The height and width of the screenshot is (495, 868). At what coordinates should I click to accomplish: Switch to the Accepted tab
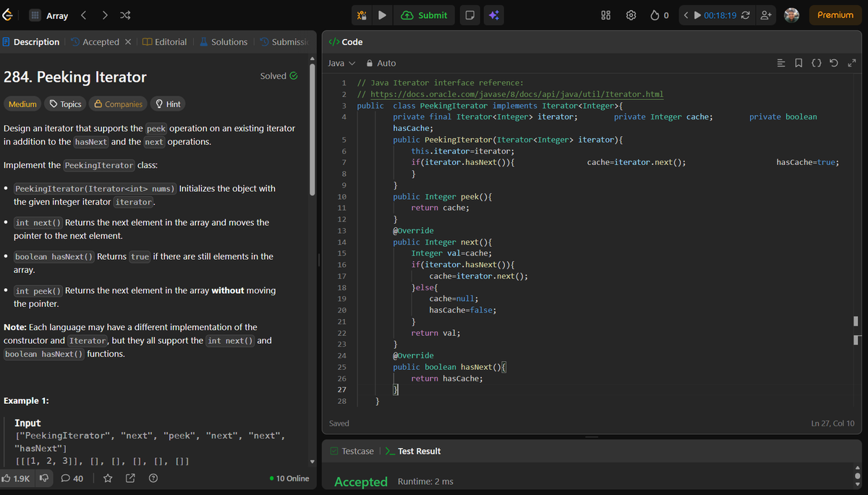95,42
